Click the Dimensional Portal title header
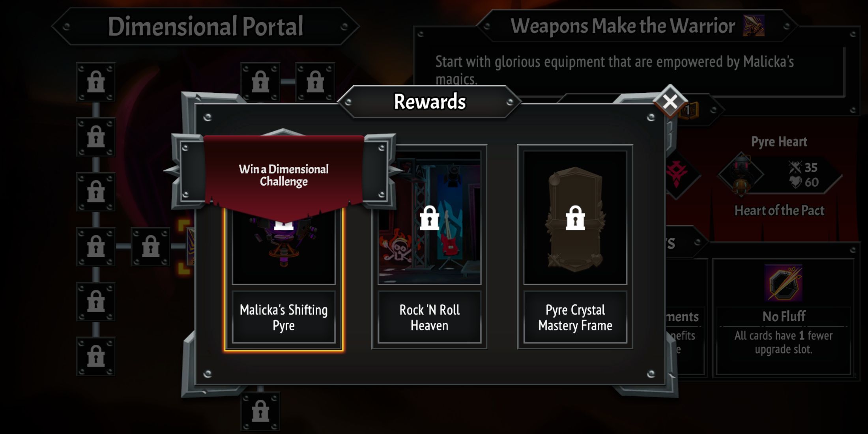The height and width of the screenshot is (434, 868). click(206, 26)
